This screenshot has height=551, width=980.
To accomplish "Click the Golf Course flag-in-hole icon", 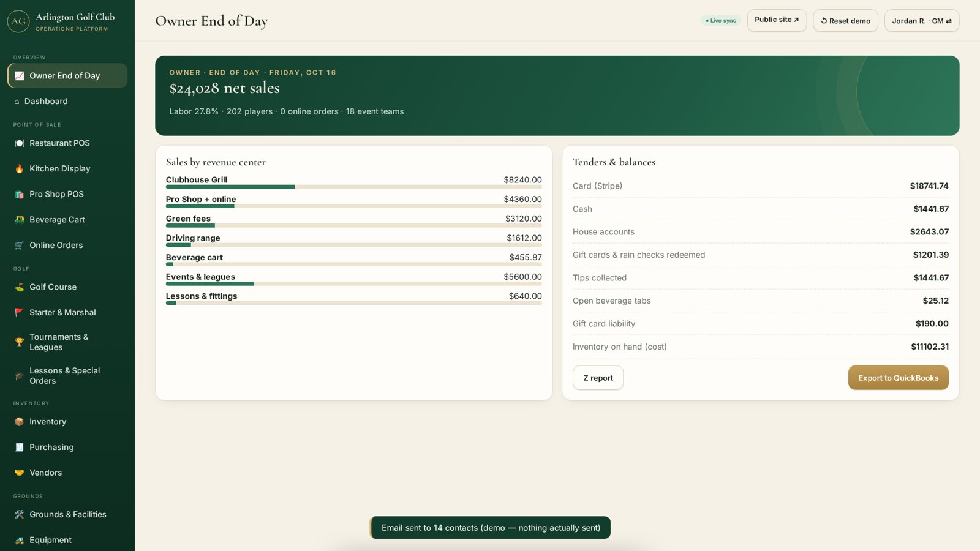I will pyautogui.click(x=20, y=287).
